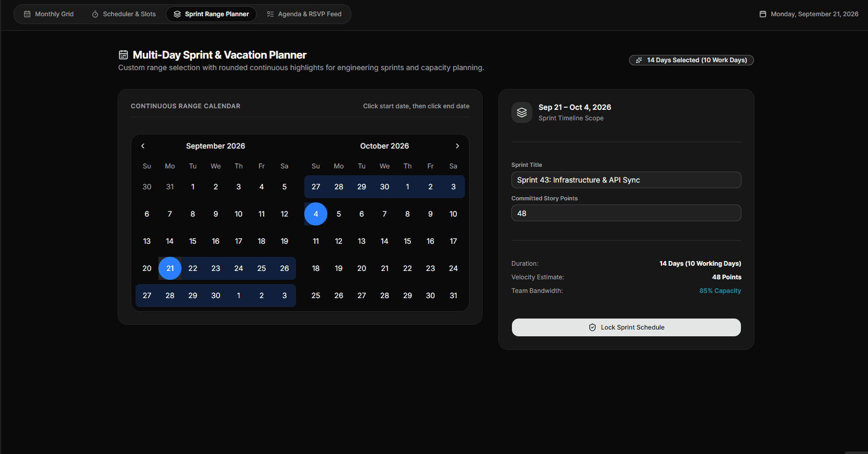Click the "Velocity Estimate:" label
868x454 pixels.
click(538, 277)
